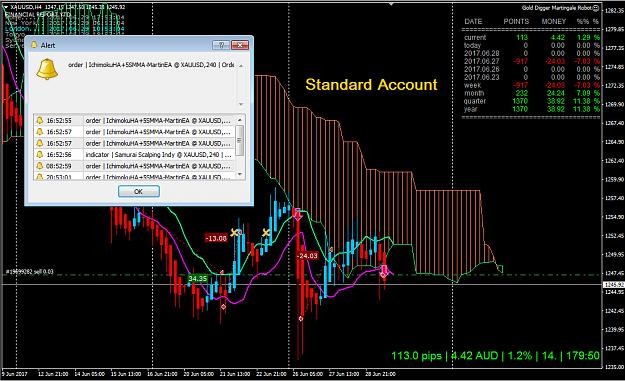Click the small bell icon in Alert title bar

pos(34,45)
